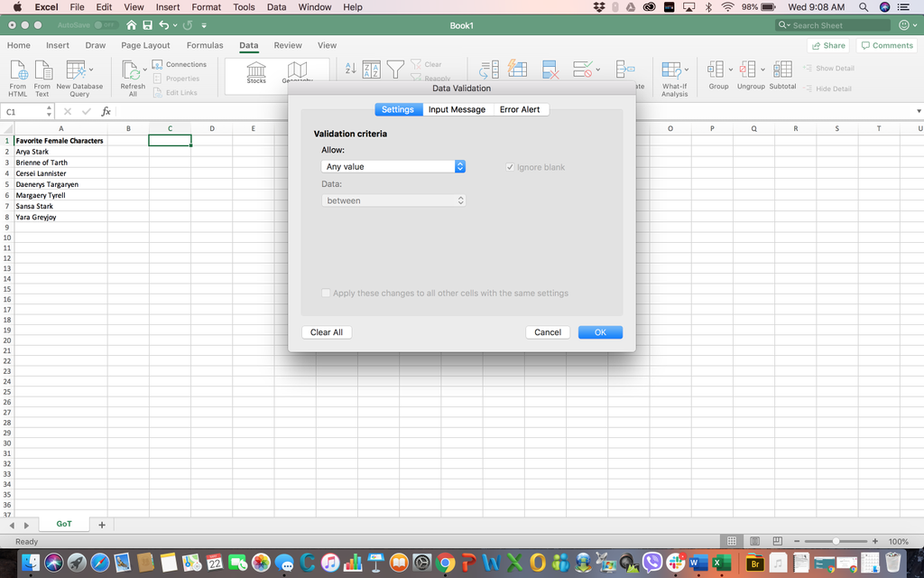The width and height of the screenshot is (924, 578).
Task: Select the GoT sheet tab
Action: tap(63, 524)
